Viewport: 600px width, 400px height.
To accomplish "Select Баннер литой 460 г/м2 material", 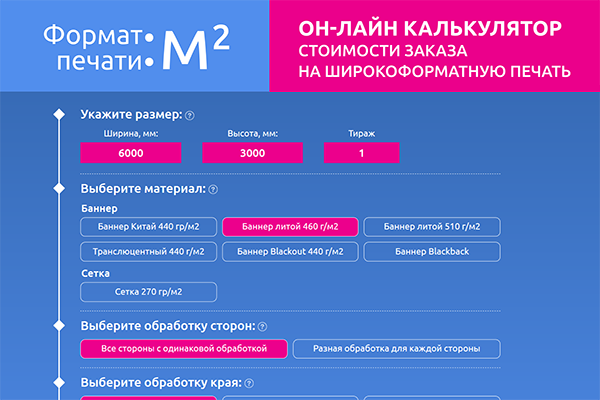I will (288, 227).
